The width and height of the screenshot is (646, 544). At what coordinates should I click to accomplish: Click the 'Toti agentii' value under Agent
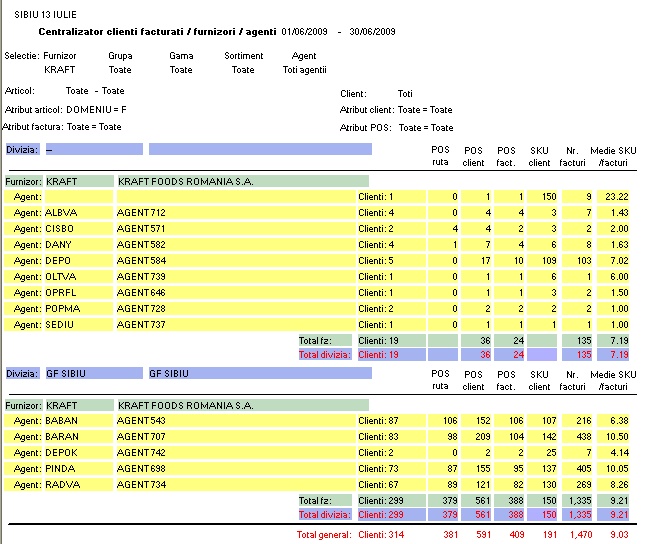(x=304, y=70)
